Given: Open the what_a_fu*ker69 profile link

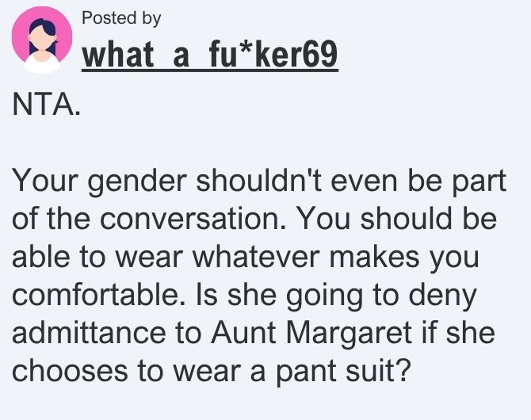Looking at the screenshot, I should tap(210, 54).
